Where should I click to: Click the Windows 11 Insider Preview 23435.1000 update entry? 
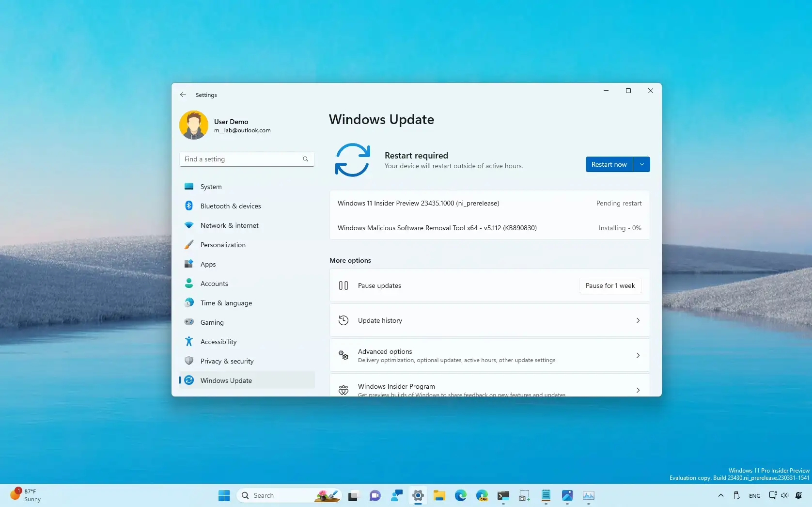(489, 203)
